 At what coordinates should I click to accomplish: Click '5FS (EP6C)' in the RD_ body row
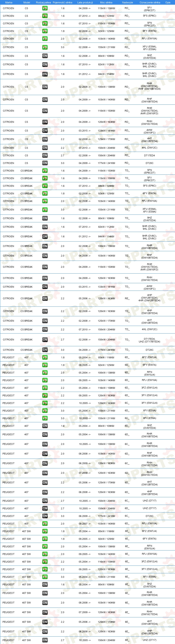click(x=149, y=16)
